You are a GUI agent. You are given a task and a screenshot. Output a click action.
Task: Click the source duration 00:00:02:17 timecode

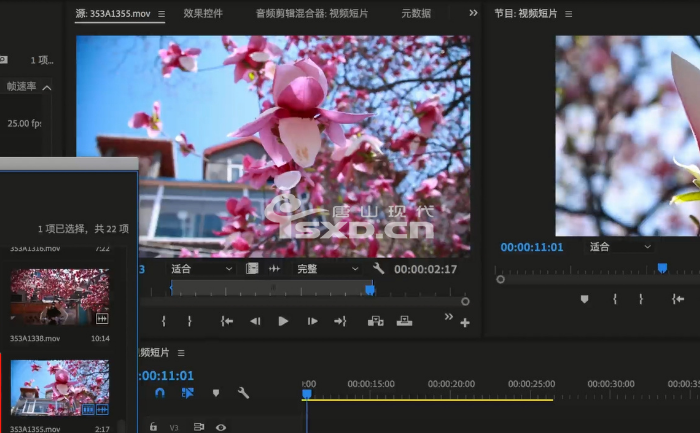coord(425,269)
